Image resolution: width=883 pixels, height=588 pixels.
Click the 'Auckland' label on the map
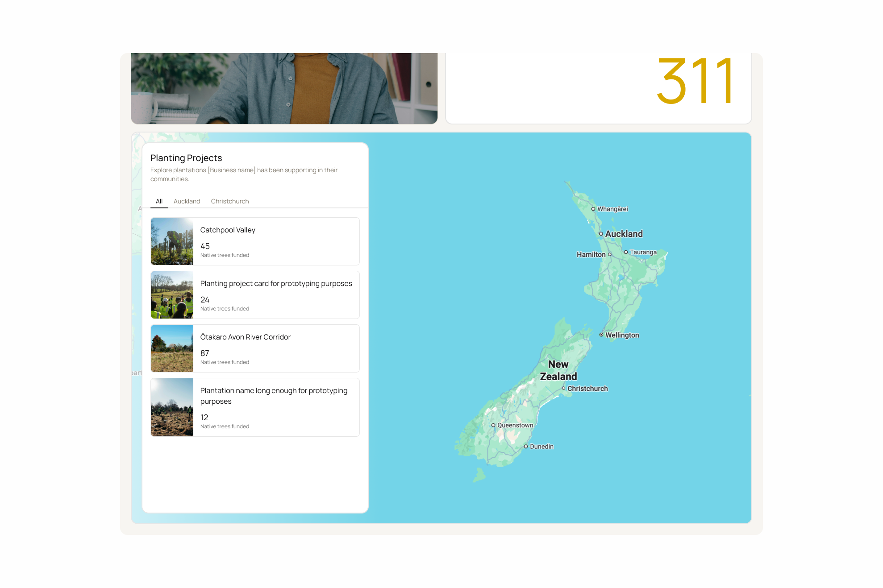pos(624,234)
